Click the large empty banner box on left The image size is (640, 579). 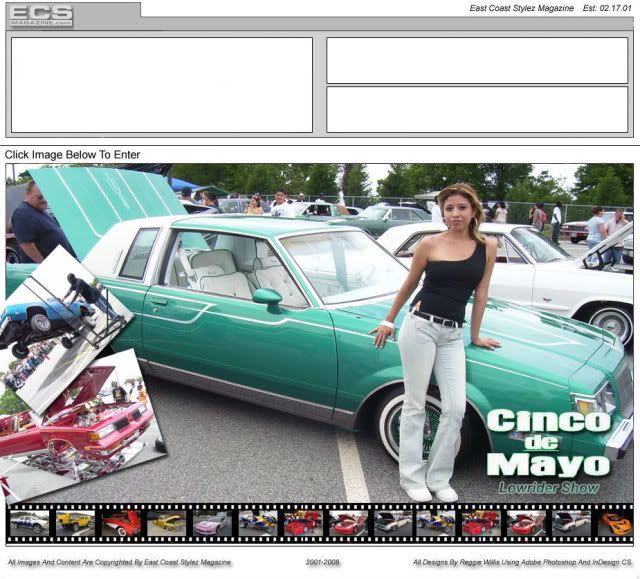(x=161, y=85)
